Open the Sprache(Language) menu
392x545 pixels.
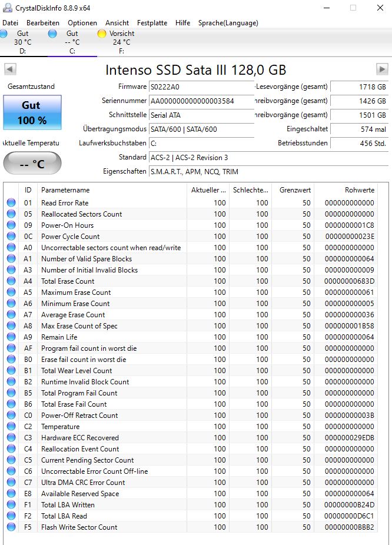tap(228, 23)
